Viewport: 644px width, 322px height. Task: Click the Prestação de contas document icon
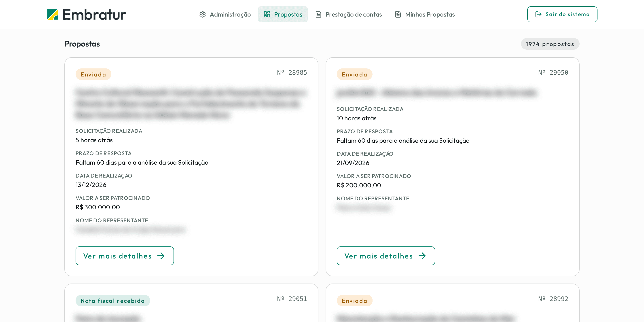coord(318,15)
